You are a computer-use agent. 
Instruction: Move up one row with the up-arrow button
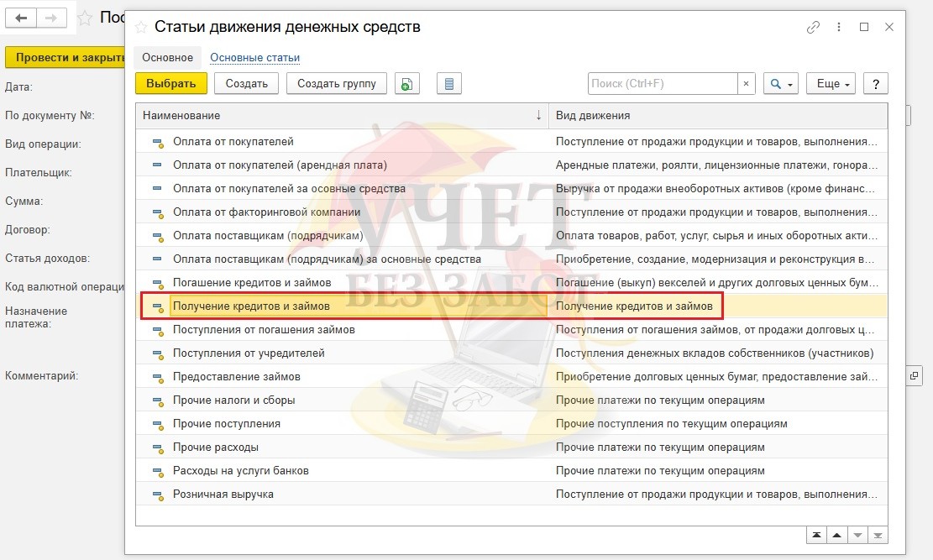[x=836, y=535]
